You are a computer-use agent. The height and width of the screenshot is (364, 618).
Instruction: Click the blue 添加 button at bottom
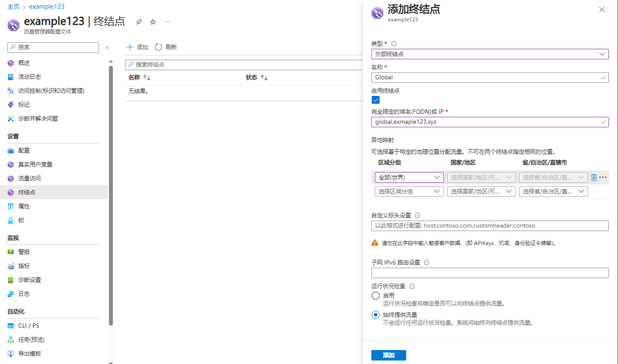click(x=388, y=355)
